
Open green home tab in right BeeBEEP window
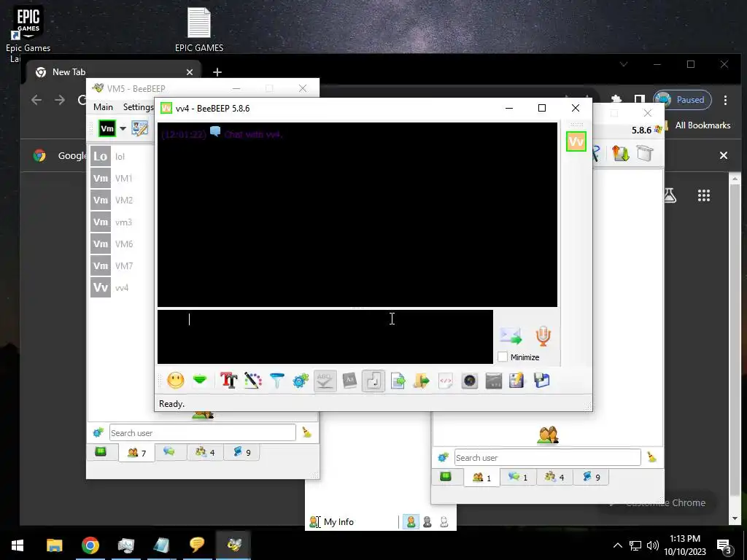[x=446, y=476]
